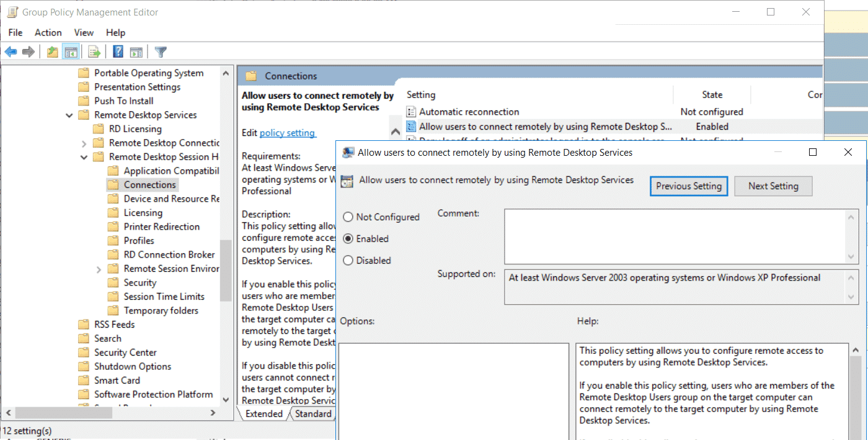Viewport: 868px width, 440px height.
Task: Click the Smart Card folder icon
Action: [x=84, y=380]
